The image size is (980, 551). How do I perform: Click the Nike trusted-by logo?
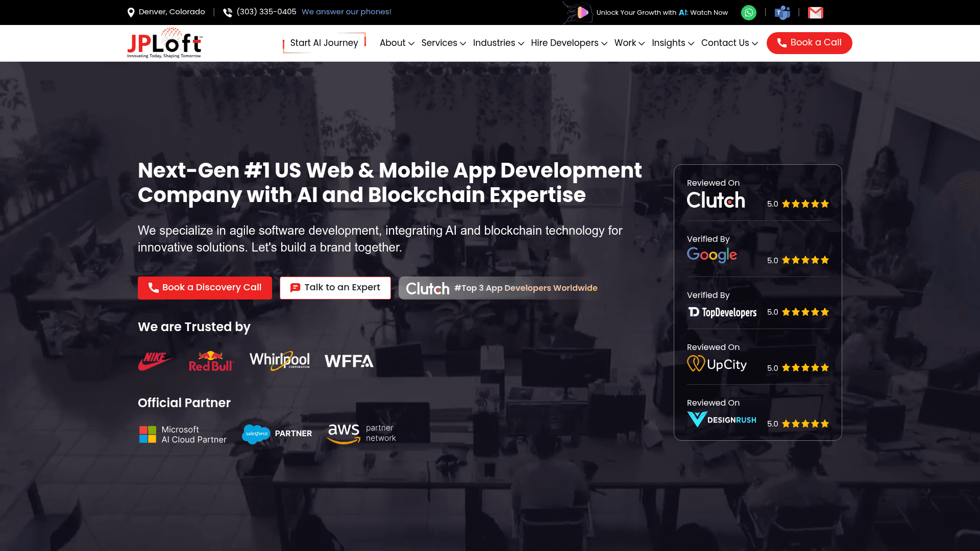tap(155, 360)
